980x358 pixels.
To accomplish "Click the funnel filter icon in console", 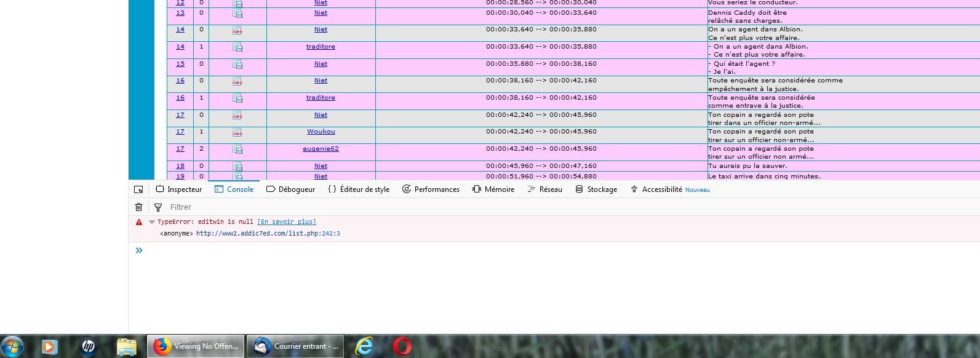I will pyautogui.click(x=158, y=207).
